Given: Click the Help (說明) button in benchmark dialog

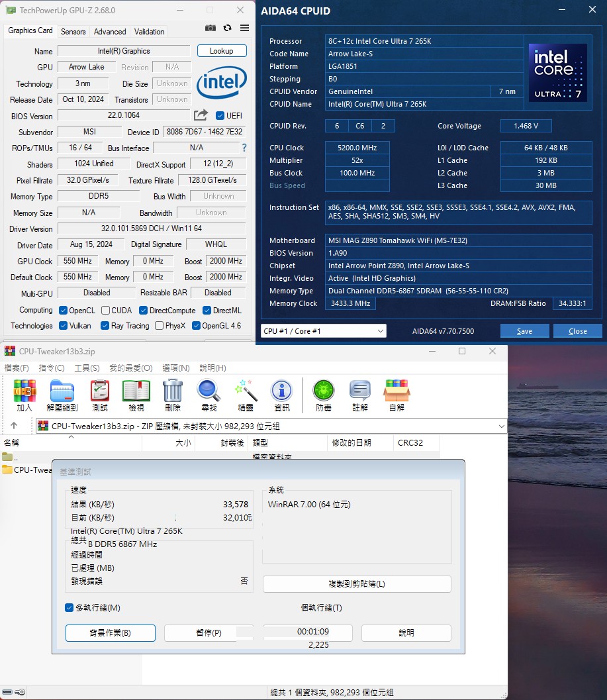Looking at the screenshot, I should point(406,632).
